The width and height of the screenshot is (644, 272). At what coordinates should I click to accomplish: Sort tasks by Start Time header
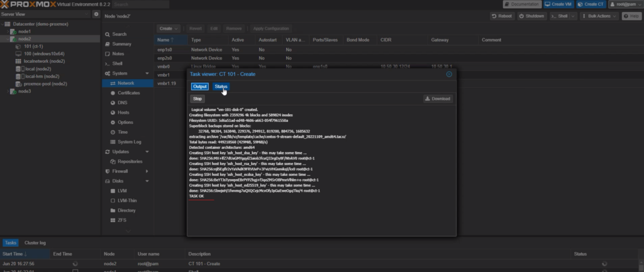pyautogui.click(x=25, y=254)
